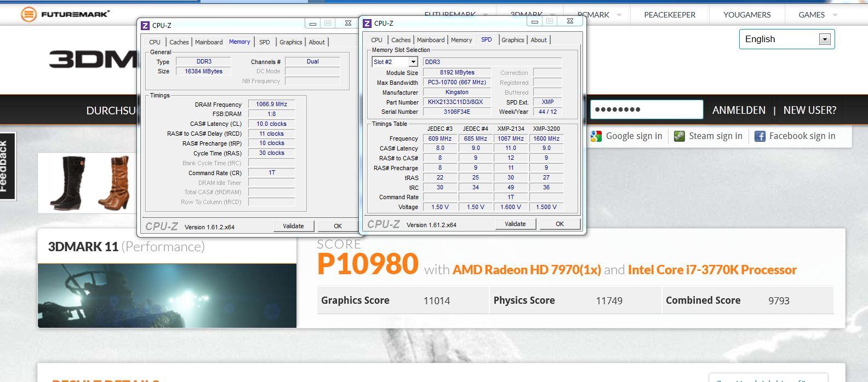
Task: Click the CPU-Z icon in the Memory window title bar
Action: coord(145,25)
